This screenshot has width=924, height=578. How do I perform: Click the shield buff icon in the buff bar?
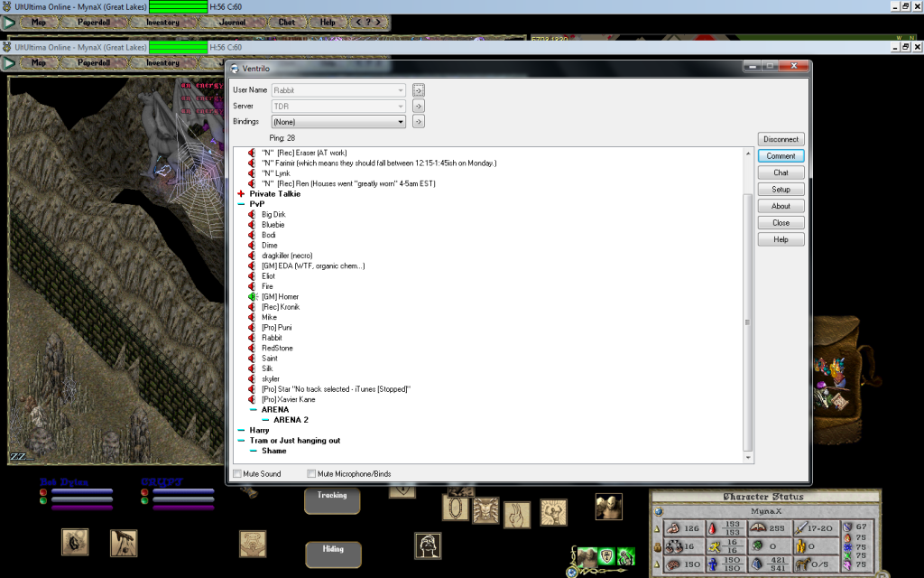(606, 555)
